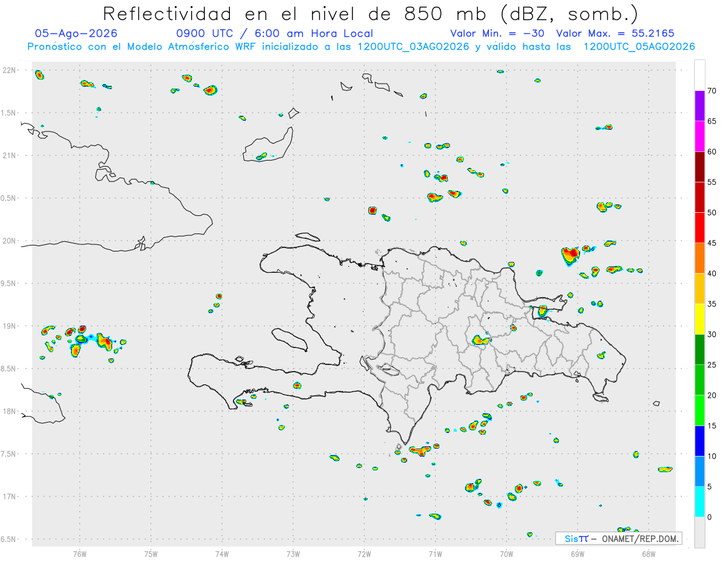Click the color bar label '70'
The width and height of the screenshot is (728, 562).
[x=712, y=91]
